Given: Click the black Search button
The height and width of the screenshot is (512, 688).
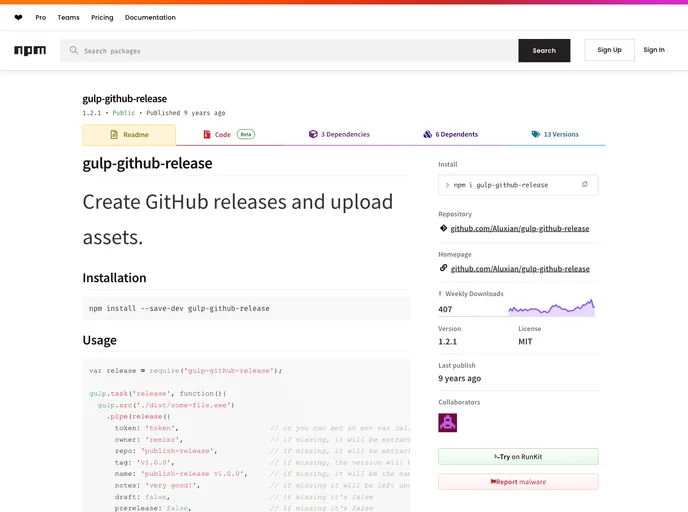Looking at the screenshot, I should (544, 50).
